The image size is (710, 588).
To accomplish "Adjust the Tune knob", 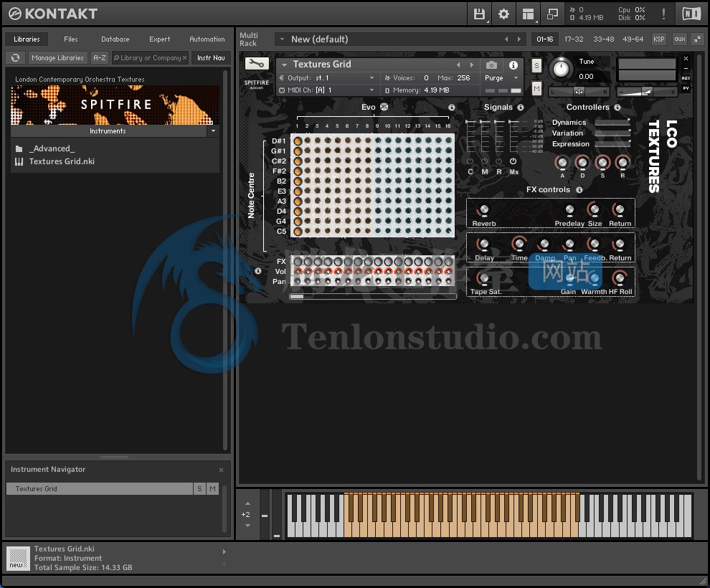I will pyautogui.click(x=561, y=69).
